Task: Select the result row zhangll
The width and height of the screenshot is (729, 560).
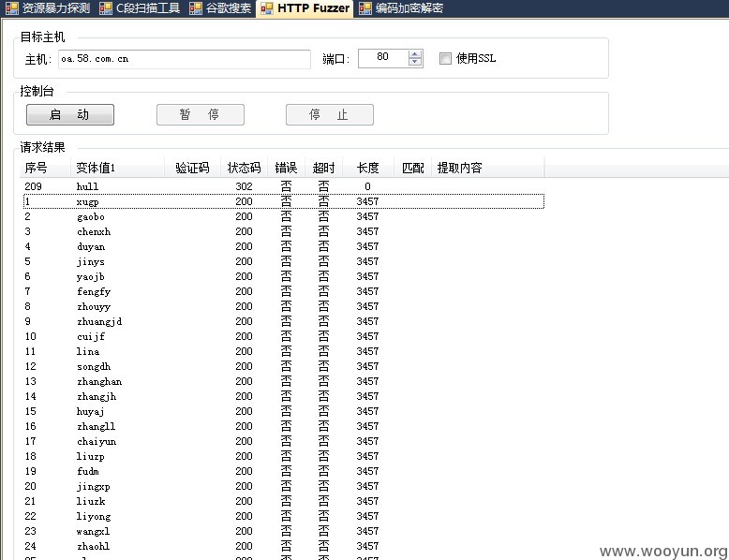Action: (284, 426)
